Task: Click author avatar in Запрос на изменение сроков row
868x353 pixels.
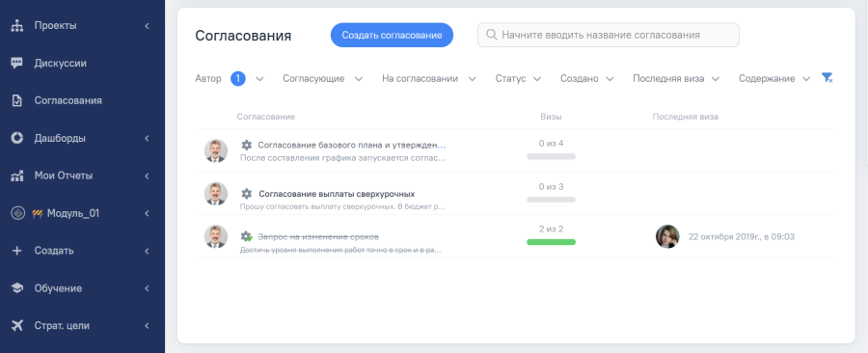Action: pos(216,236)
